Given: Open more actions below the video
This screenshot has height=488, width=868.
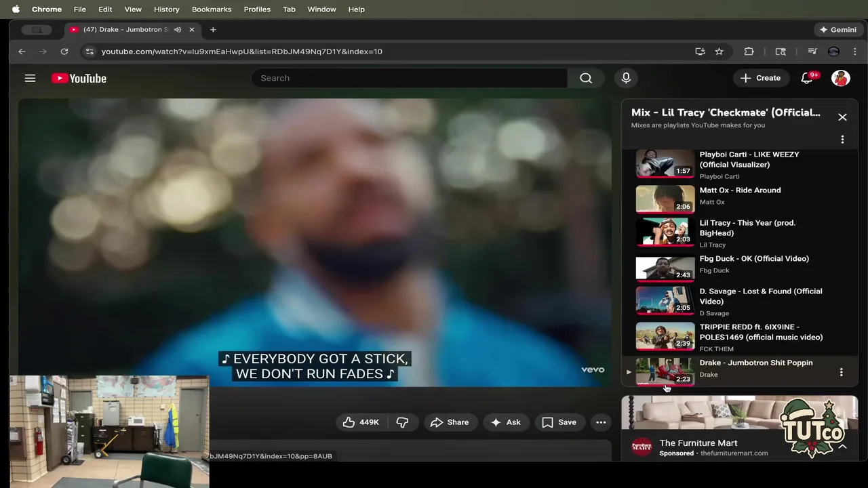Looking at the screenshot, I should pos(601,422).
